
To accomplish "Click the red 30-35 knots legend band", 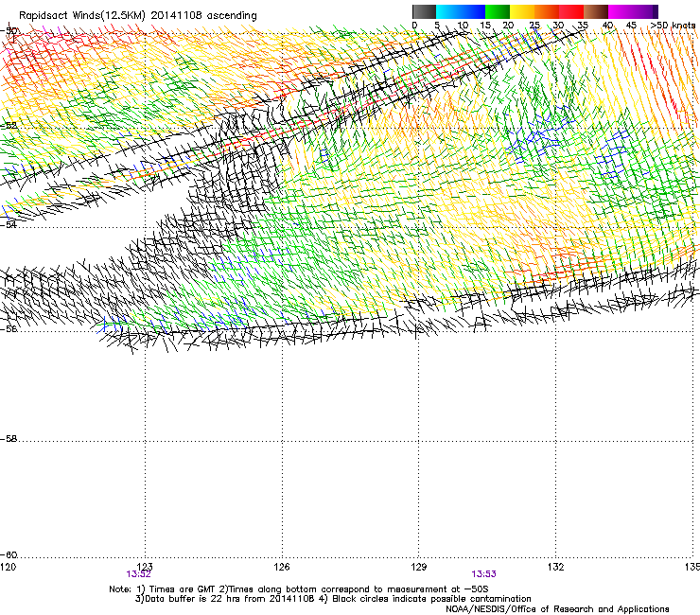I will coord(571,11).
